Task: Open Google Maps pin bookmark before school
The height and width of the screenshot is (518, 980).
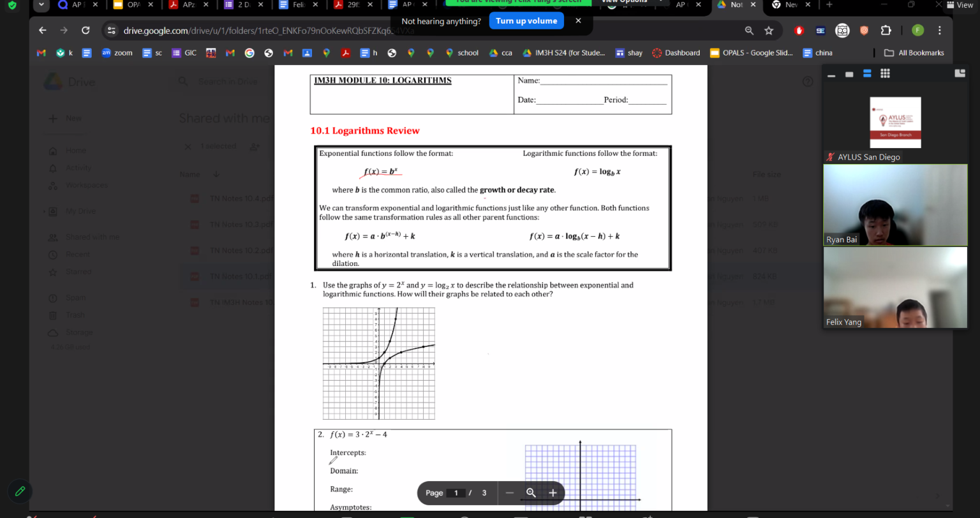Action: [431, 53]
